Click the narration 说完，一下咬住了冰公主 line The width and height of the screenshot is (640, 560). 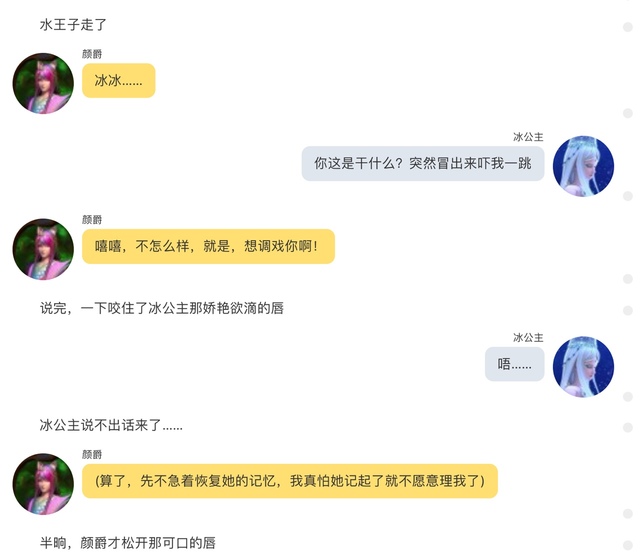[162, 308]
